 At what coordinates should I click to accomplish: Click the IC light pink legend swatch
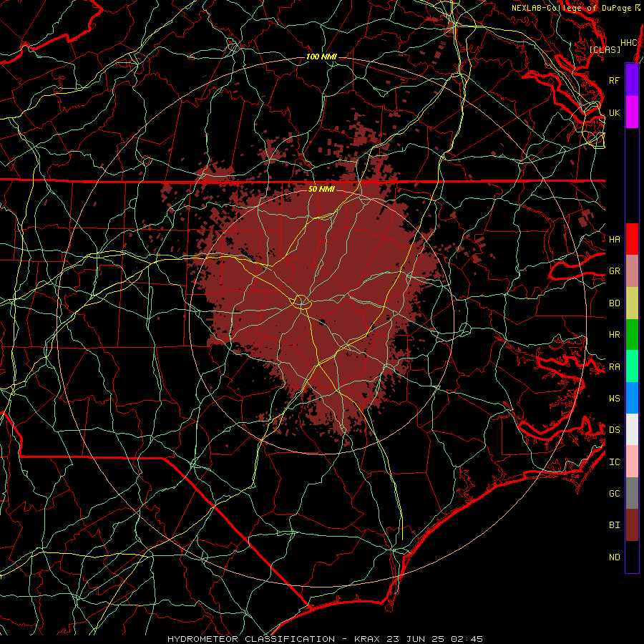click(632, 462)
